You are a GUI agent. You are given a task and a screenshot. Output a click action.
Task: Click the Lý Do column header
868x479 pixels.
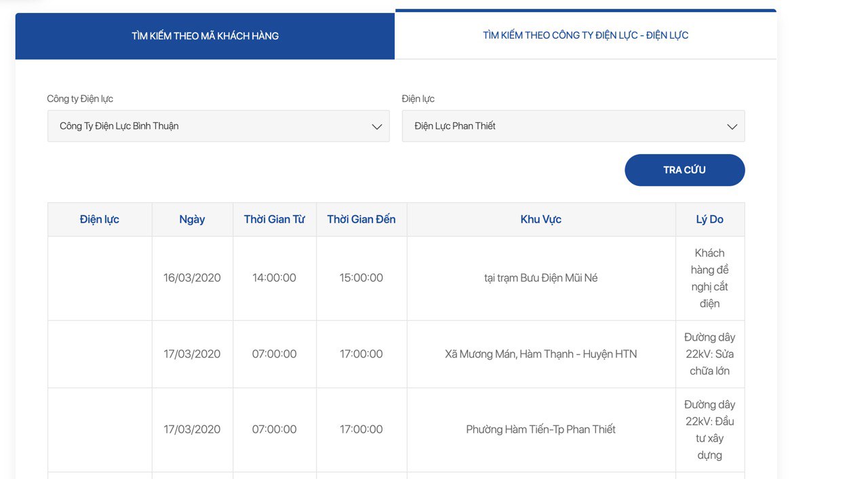tap(710, 219)
